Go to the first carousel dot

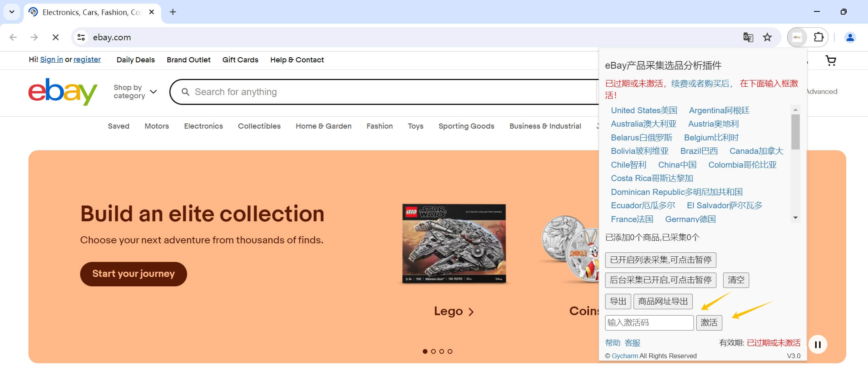tap(425, 351)
